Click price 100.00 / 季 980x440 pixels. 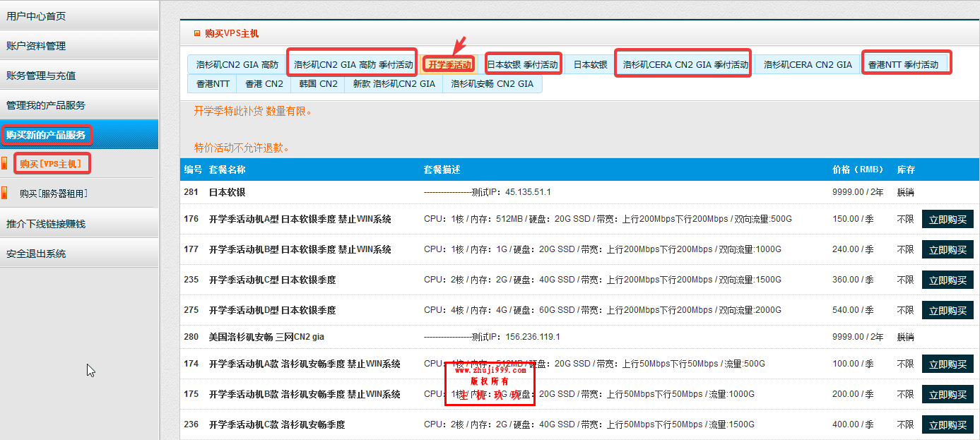(x=854, y=364)
